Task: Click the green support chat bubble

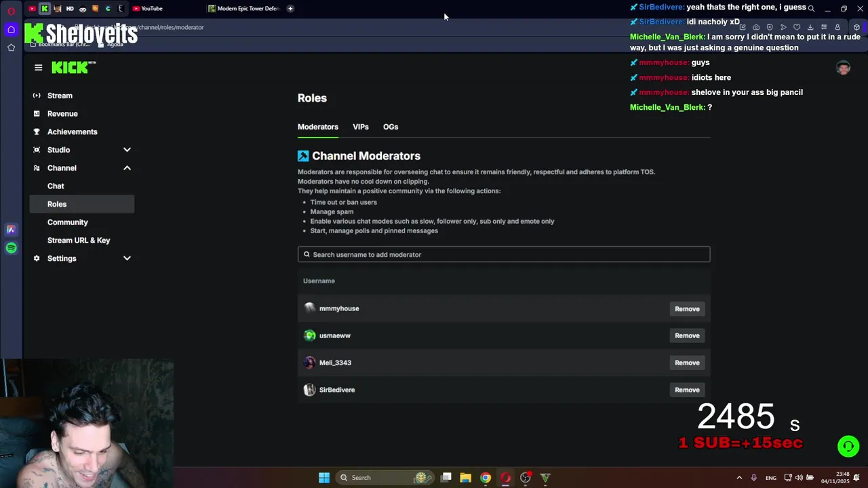Action: click(848, 446)
